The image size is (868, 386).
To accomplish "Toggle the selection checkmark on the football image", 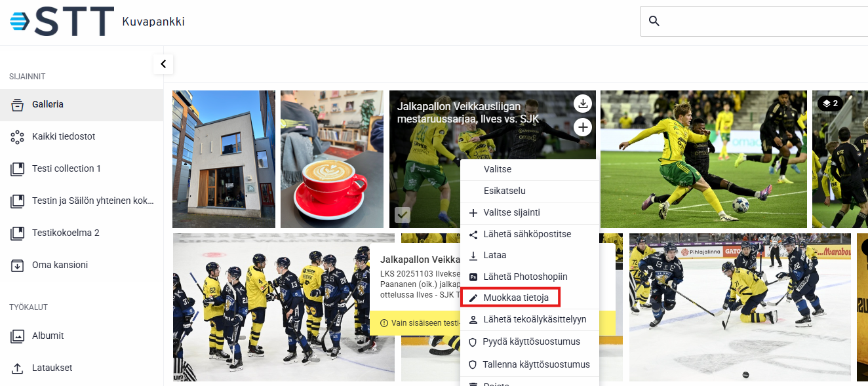I will pos(403,214).
